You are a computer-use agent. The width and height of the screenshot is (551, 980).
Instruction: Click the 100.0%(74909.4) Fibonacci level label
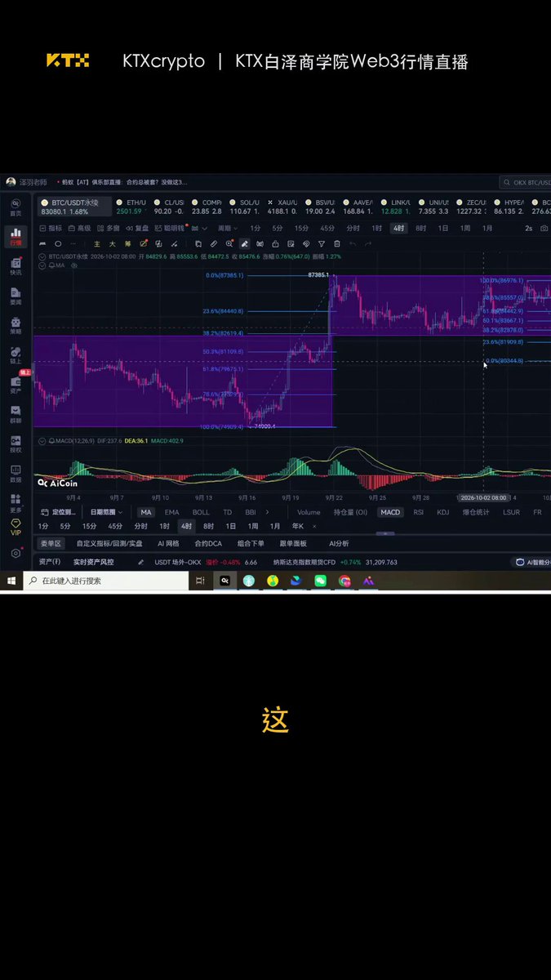pos(223,426)
